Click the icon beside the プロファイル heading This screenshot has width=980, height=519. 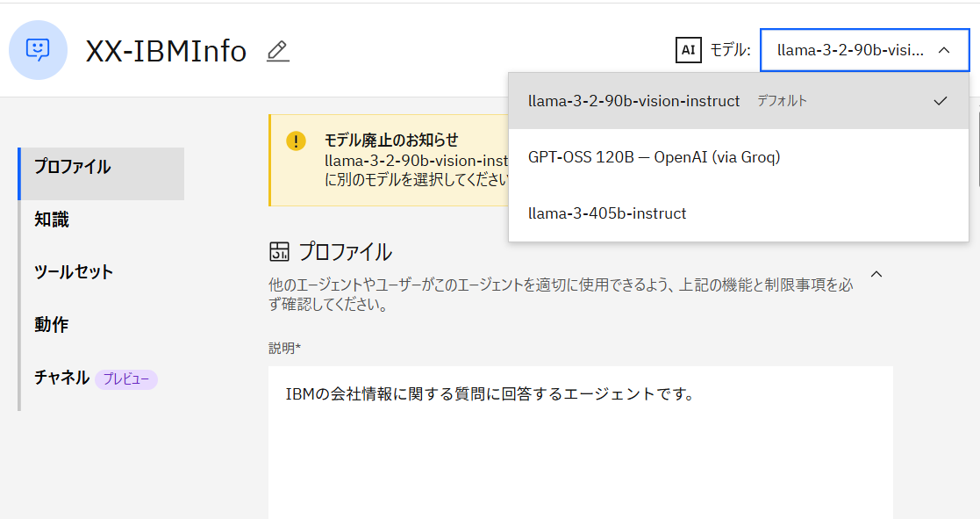tap(279, 252)
